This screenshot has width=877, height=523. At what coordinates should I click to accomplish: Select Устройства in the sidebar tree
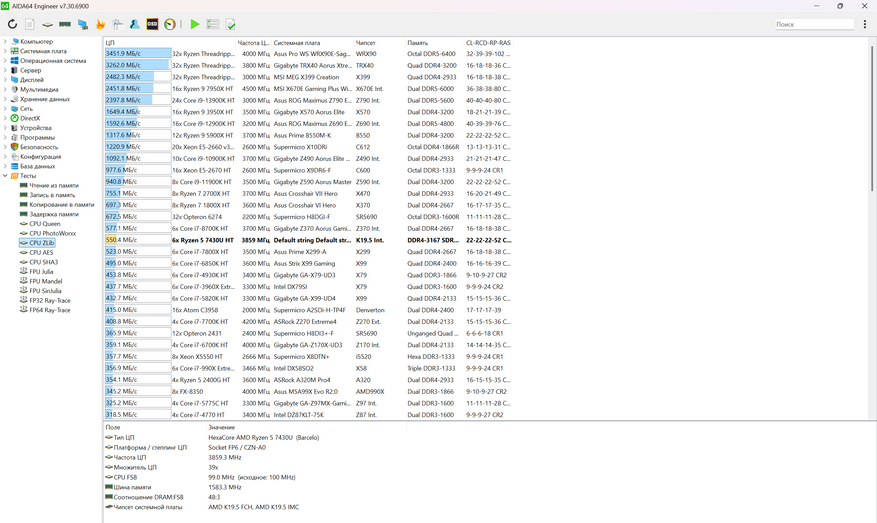(35, 128)
